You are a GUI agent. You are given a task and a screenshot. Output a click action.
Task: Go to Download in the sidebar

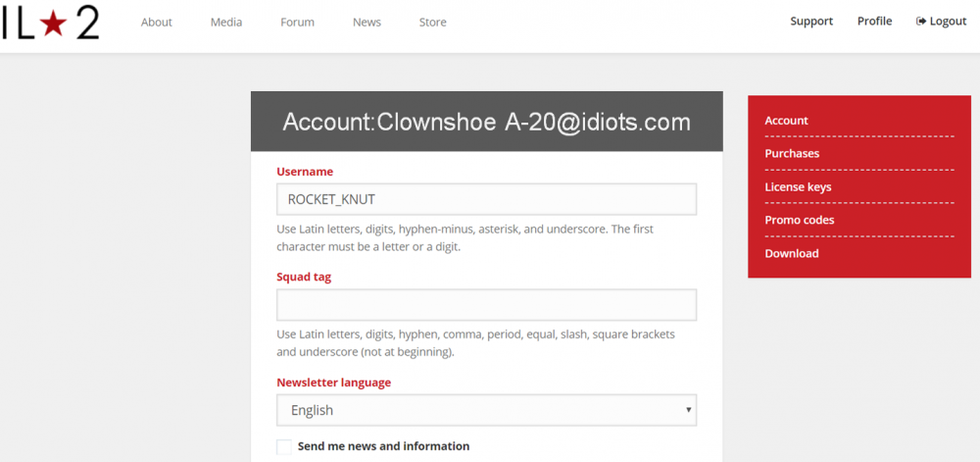pyautogui.click(x=791, y=254)
